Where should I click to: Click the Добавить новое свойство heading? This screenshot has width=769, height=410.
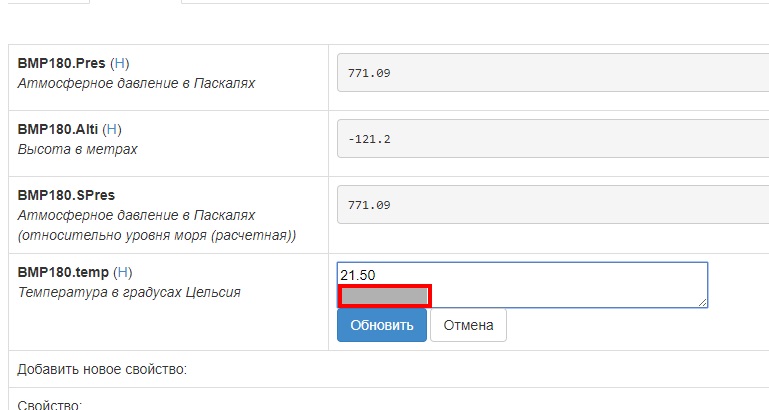point(102,369)
